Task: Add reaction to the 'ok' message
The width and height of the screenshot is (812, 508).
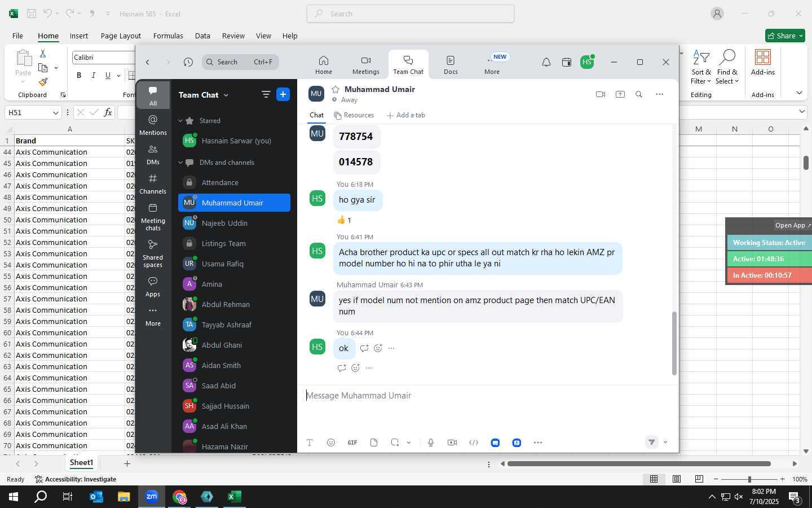Action: point(378,348)
